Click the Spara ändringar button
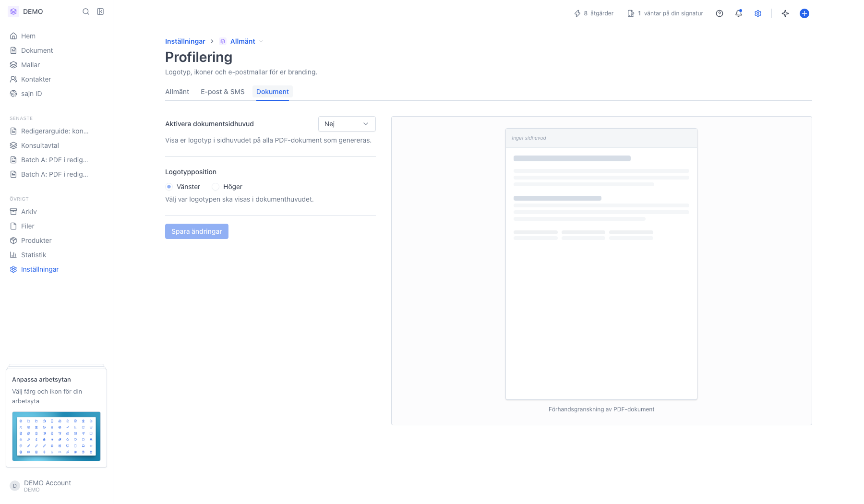Viewport: 864px width, 504px height. [x=197, y=231]
